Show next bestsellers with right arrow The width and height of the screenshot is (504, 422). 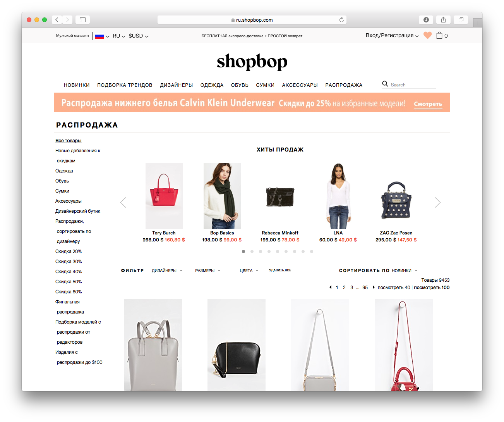point(437,202)
